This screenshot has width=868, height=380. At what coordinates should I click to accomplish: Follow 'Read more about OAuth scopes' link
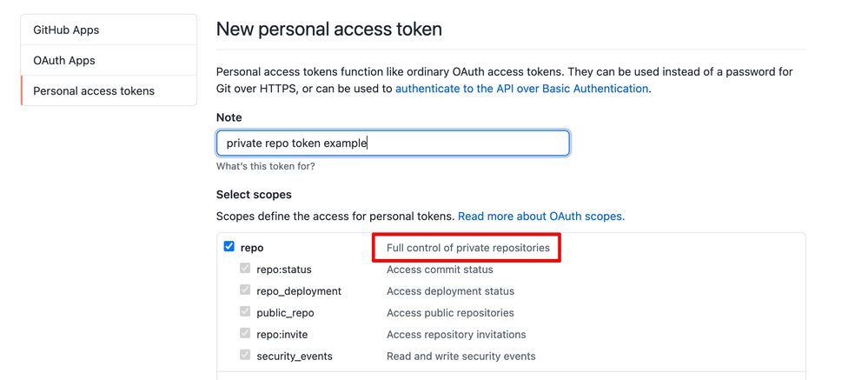(x=541, y=216)
